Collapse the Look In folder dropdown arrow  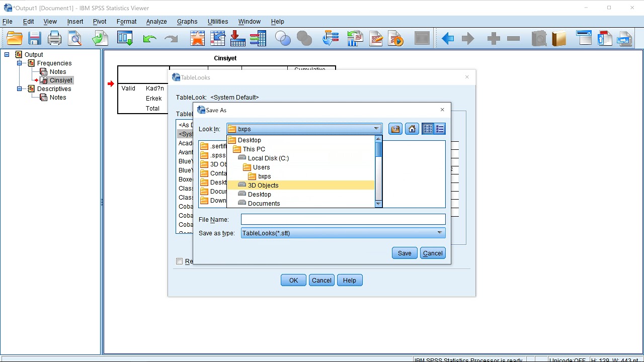376,129
